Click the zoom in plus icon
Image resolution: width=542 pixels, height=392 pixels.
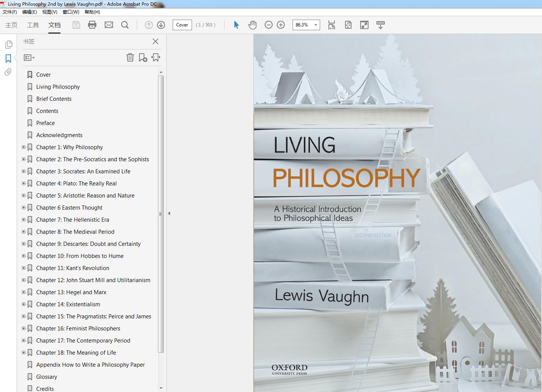click(281, 25)
